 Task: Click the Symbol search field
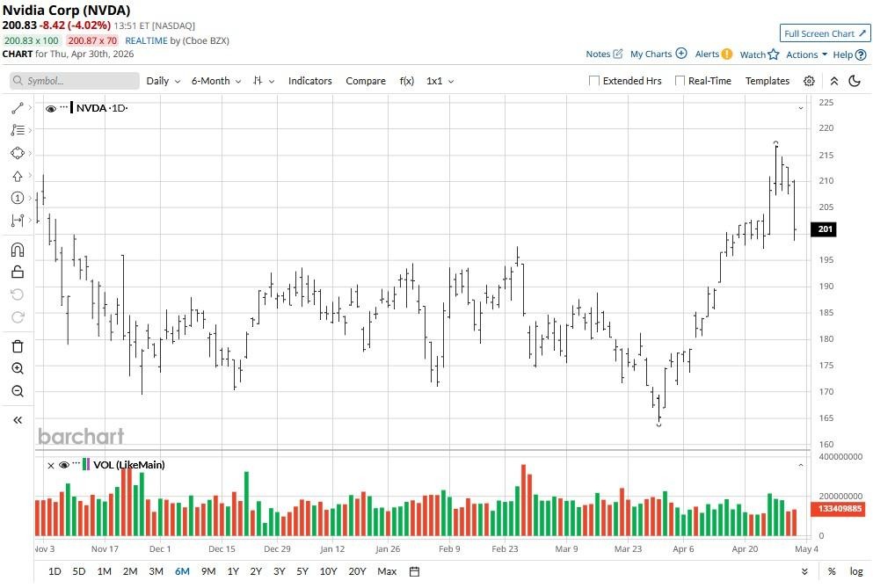[75, 81]
